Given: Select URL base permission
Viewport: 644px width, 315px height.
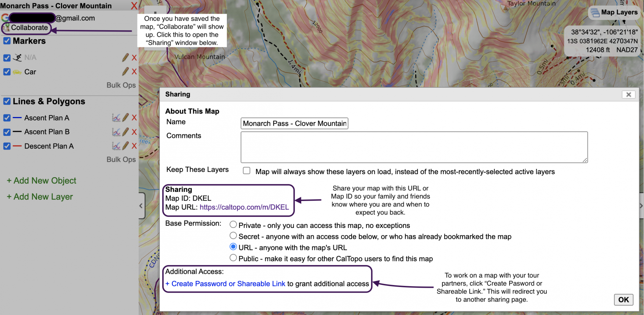Looking at the screenshot, I should point(233,246).
